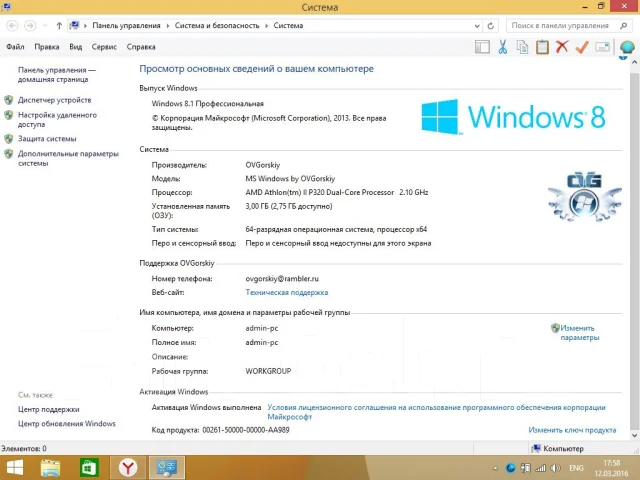Image resolution: width=640 pixels, height=480 pixels.
Task: Open the Вид menu
Action: pos(76,47)
